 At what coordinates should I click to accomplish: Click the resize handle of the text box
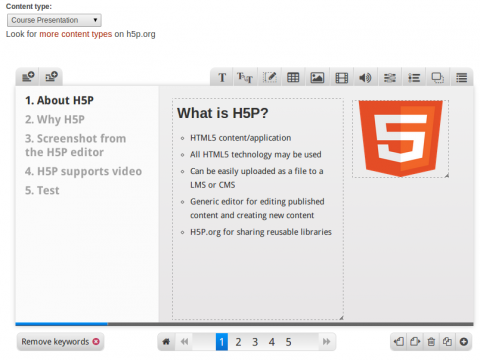pyautogui.click(x=341, y=318)
